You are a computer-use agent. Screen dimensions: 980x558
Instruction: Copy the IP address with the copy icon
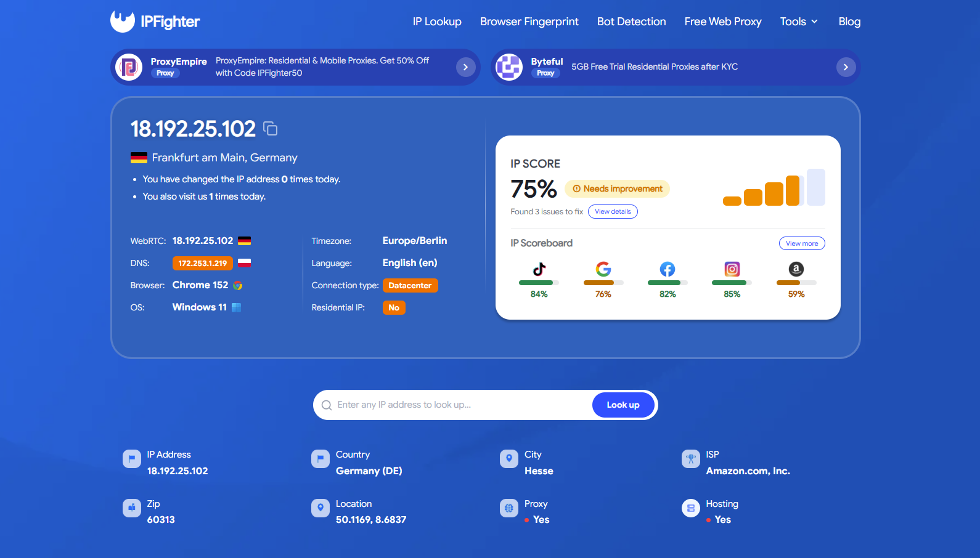pos(270,128)
